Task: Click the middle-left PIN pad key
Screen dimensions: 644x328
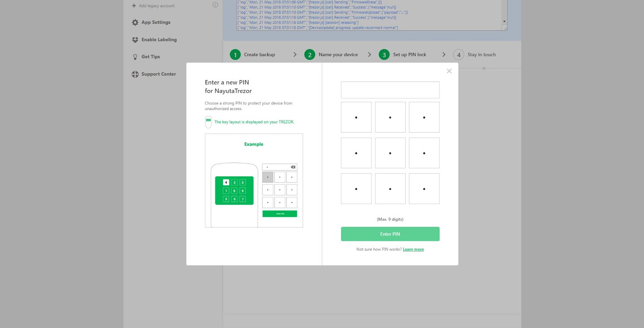Action: [356, 153]
